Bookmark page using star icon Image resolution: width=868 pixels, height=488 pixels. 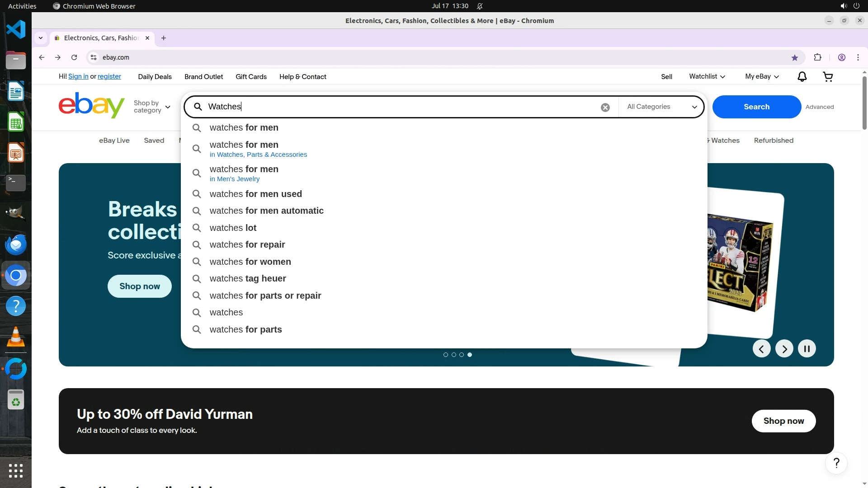click(x=794, y=57)
